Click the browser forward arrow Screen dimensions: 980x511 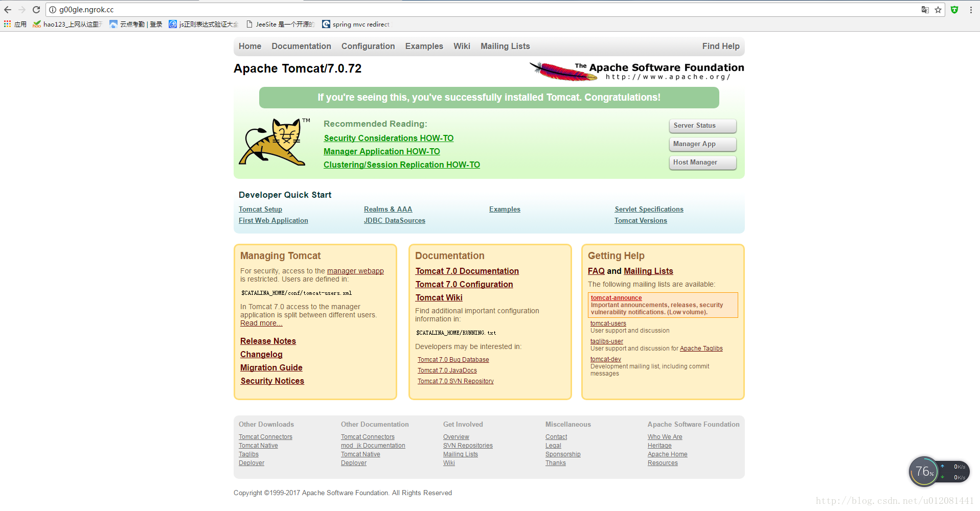[22, 10]
